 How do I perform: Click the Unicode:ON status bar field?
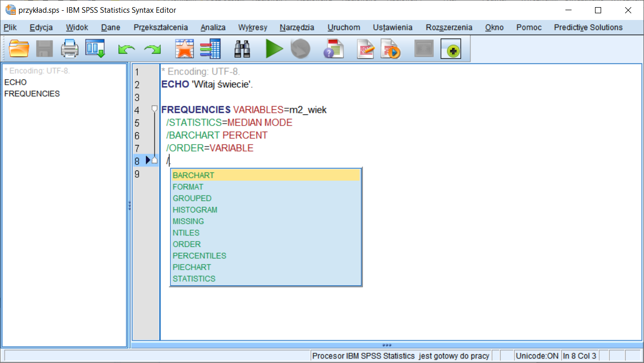click(x=537, y=356)
